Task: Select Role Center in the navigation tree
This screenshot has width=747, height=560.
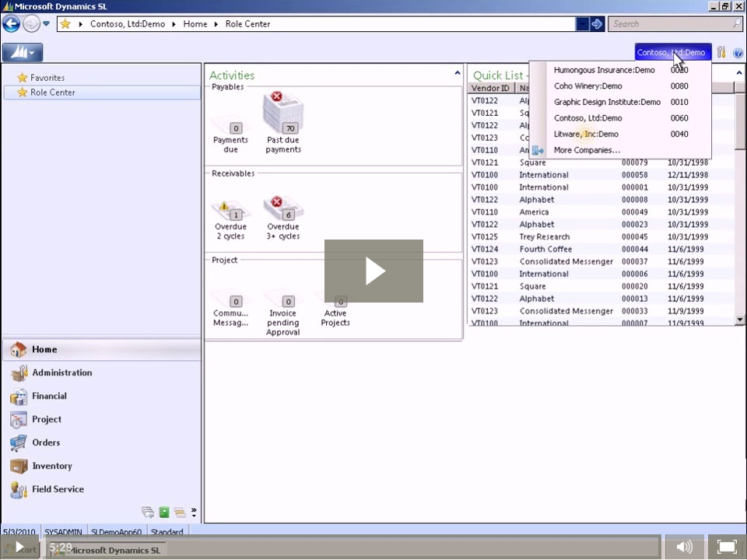Action: tap(101, 93)
